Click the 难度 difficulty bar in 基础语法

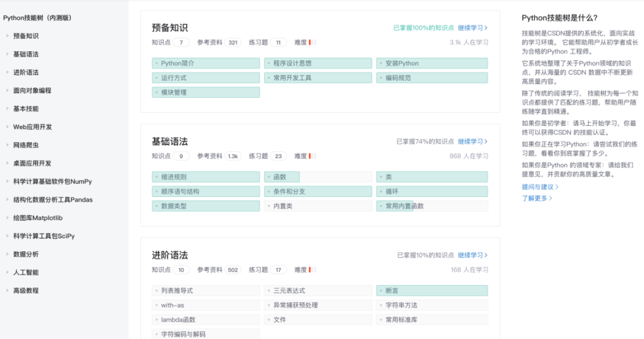coord(312,156)
